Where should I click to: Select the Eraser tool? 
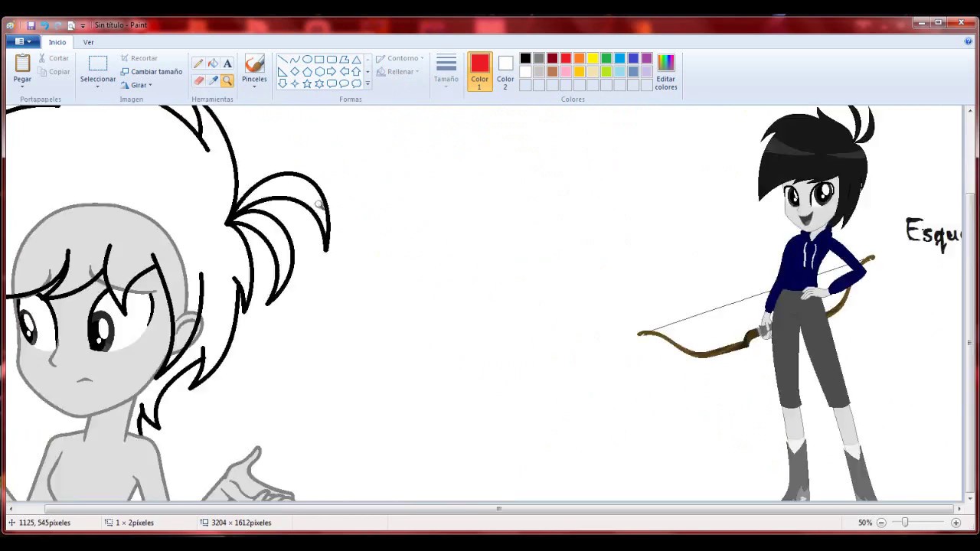click(198, 80)
